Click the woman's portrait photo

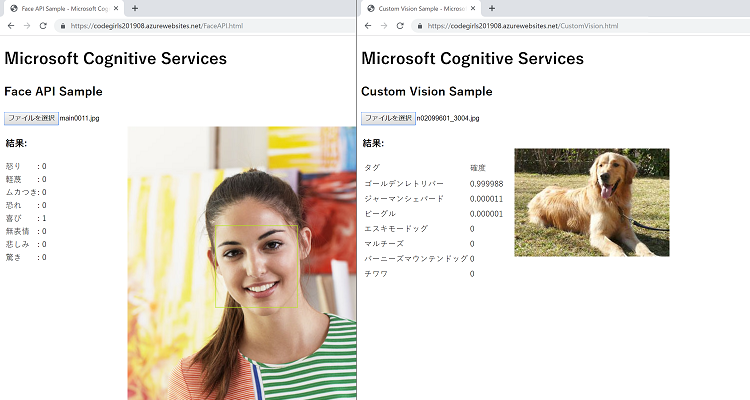point(242,263)
